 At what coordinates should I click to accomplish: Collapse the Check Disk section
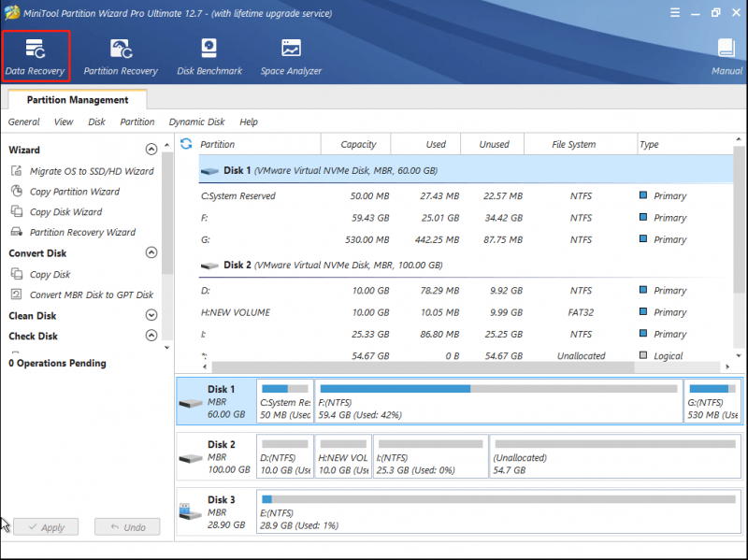pos(151,336)
